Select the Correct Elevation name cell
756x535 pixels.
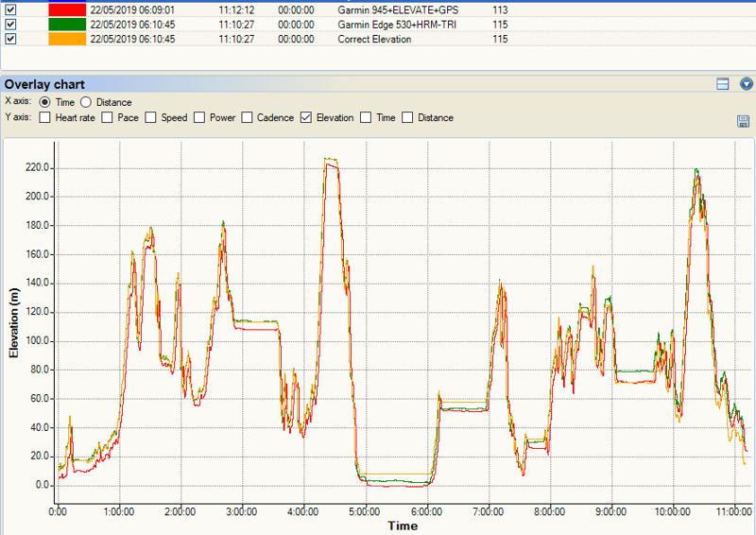click(x=374, y=39)
